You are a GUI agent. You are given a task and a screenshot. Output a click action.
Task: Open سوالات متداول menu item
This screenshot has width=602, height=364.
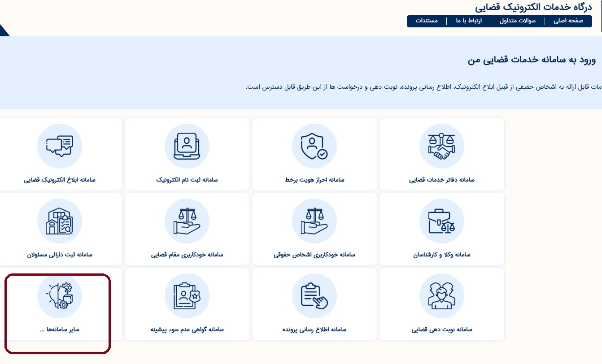click(x=518, y=21)
